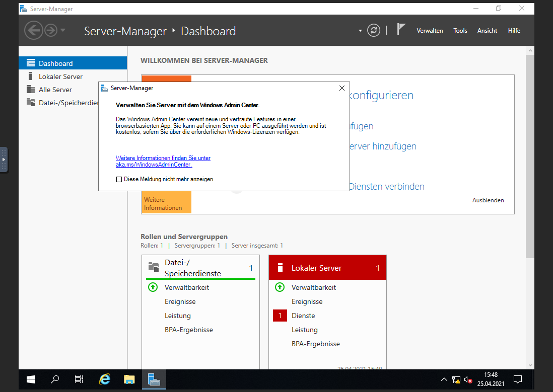Open Leistung under Lokaler Server tile
Screen dimensions: 553x392
[305, 330]
